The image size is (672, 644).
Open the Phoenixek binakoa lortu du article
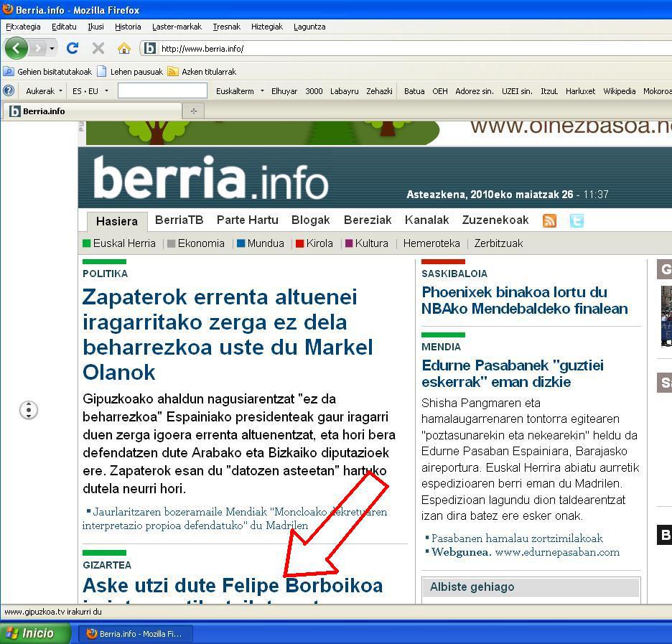(524, 300)
